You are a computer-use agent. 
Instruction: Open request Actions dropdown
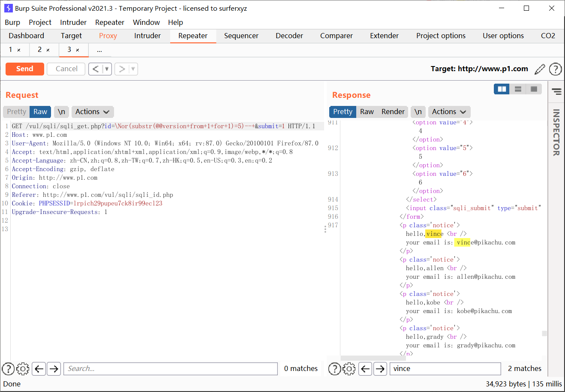tap(93, 112)
